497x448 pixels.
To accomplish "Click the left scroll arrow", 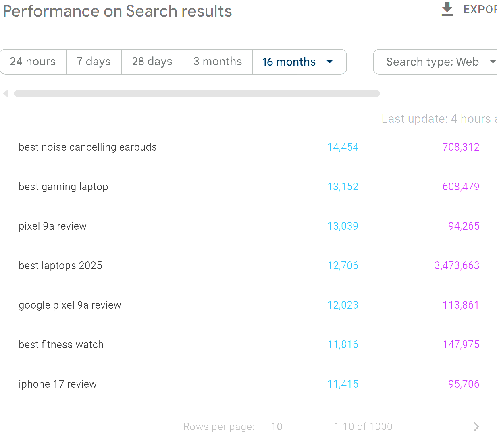I will click(x=6, y=93).
